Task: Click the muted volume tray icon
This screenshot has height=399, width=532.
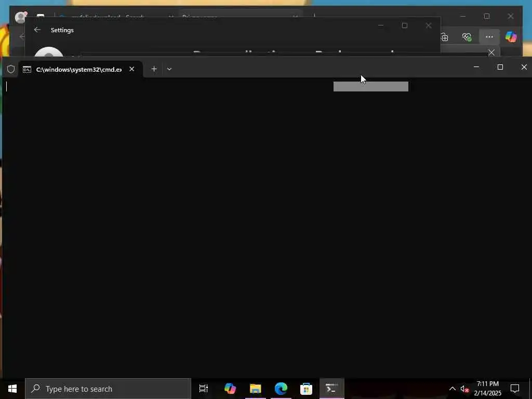Action: coord(464,389)
